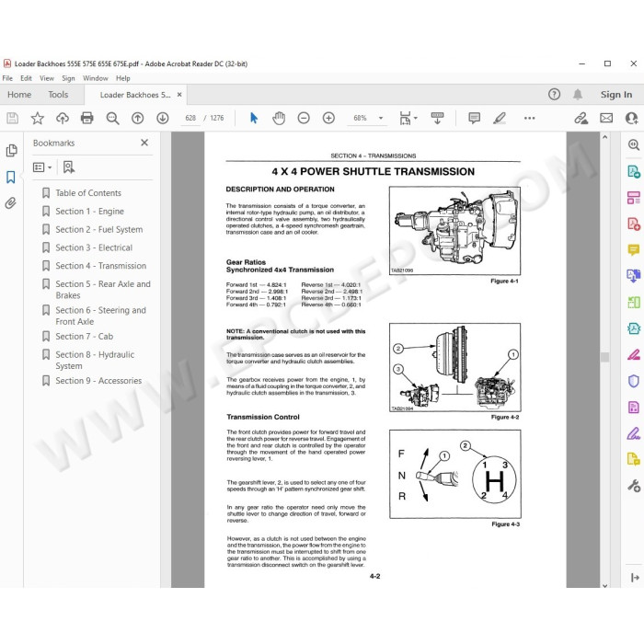Click the page number field showing 628

coord(190,119)
